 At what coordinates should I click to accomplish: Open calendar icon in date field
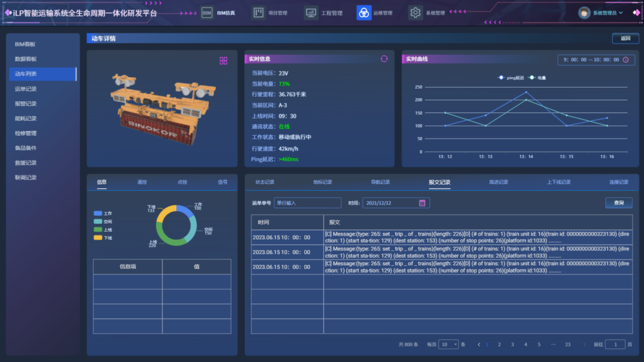(422, 203)
